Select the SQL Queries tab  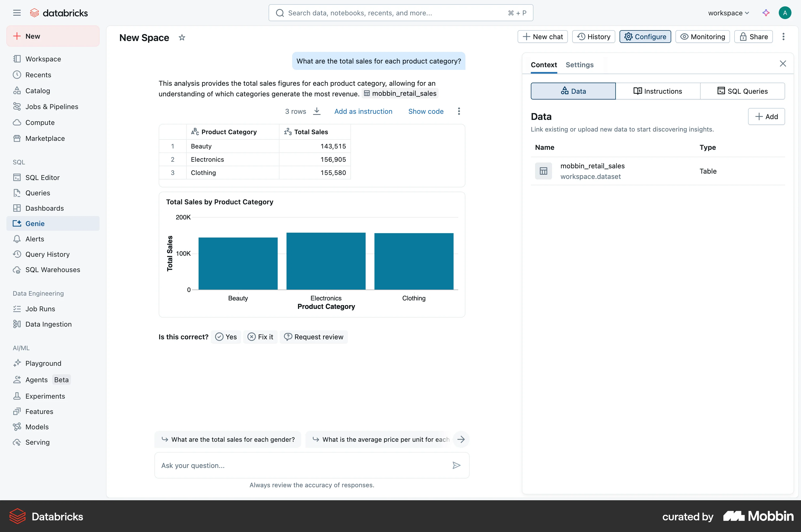coord(742,91)
